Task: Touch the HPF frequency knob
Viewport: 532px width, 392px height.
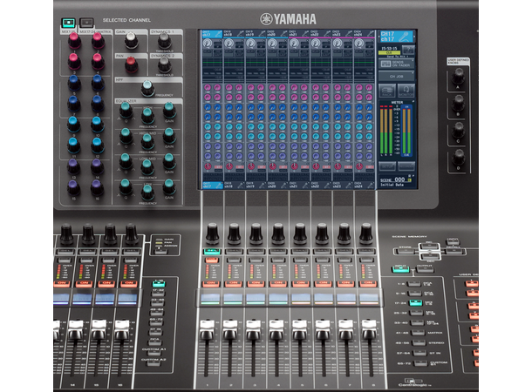Action: (147, 87)
